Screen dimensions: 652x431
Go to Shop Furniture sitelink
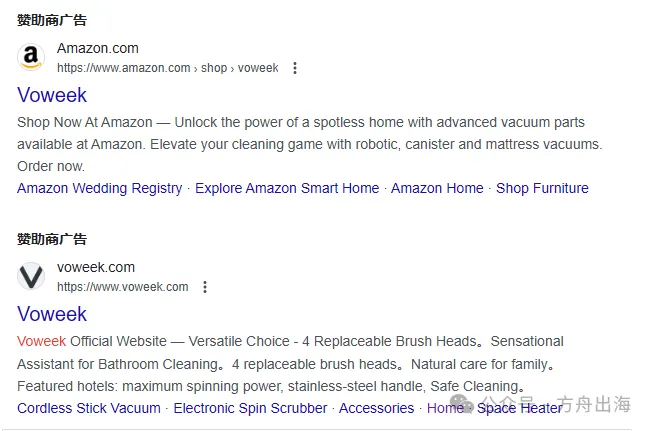[542, 188]
